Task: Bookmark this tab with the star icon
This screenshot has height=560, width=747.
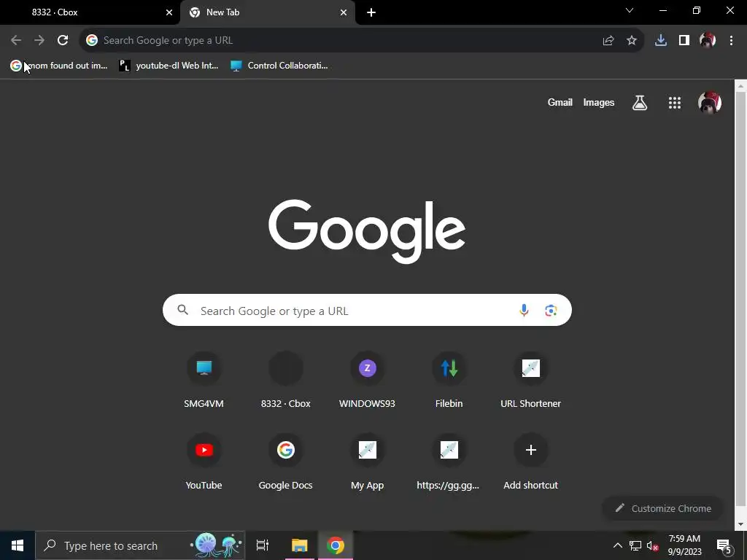Action: click(632, 41)
